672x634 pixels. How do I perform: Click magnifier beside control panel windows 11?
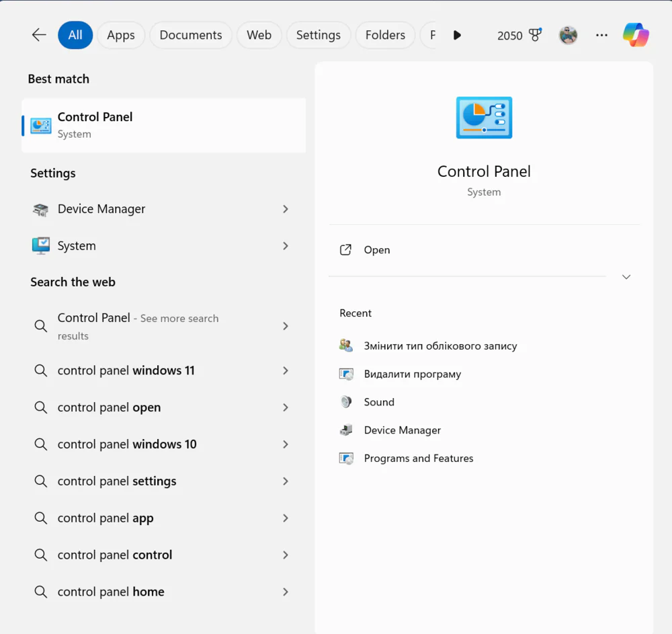(x=41, y=370)
